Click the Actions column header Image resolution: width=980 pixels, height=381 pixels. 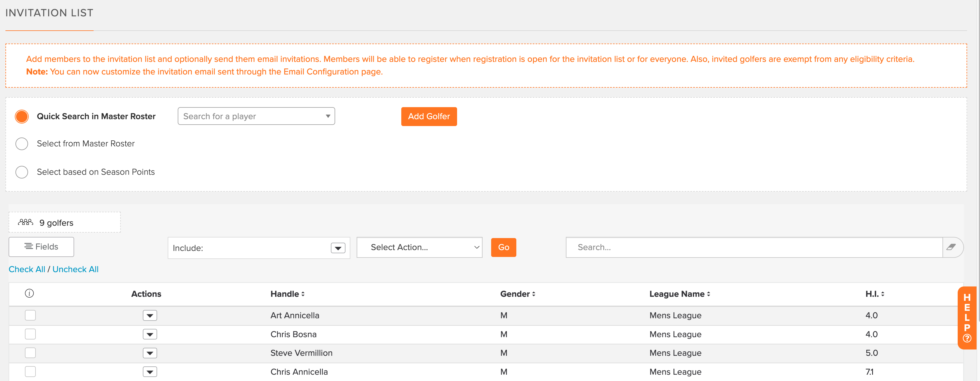coord(146,294)
